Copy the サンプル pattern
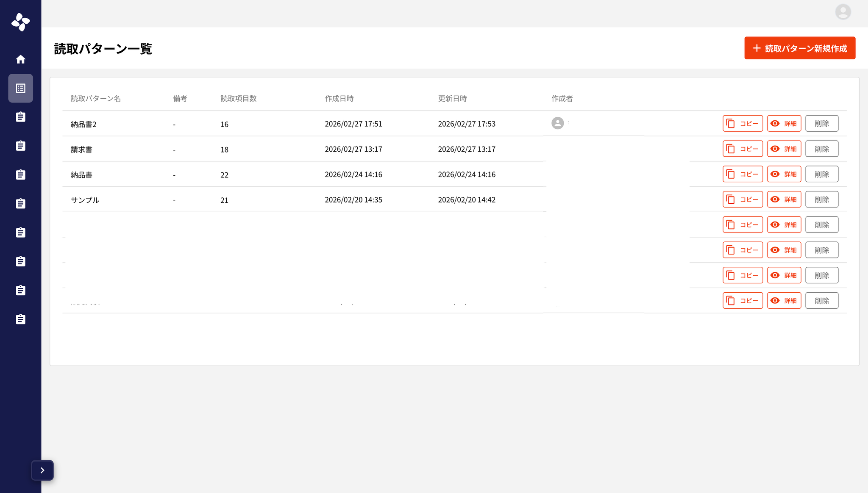Screen dimensions: 868x493 click(x=743, y=199)
